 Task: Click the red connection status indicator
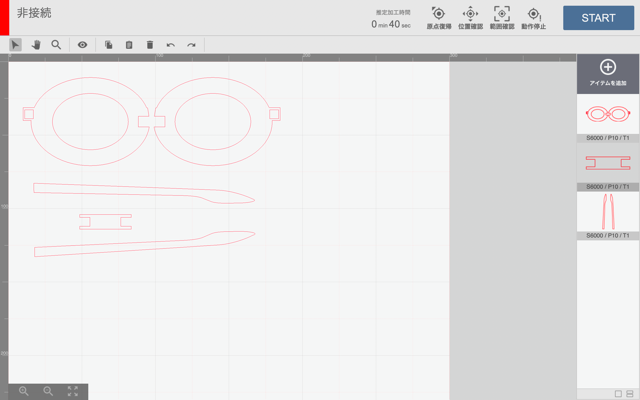coord(4,18)
